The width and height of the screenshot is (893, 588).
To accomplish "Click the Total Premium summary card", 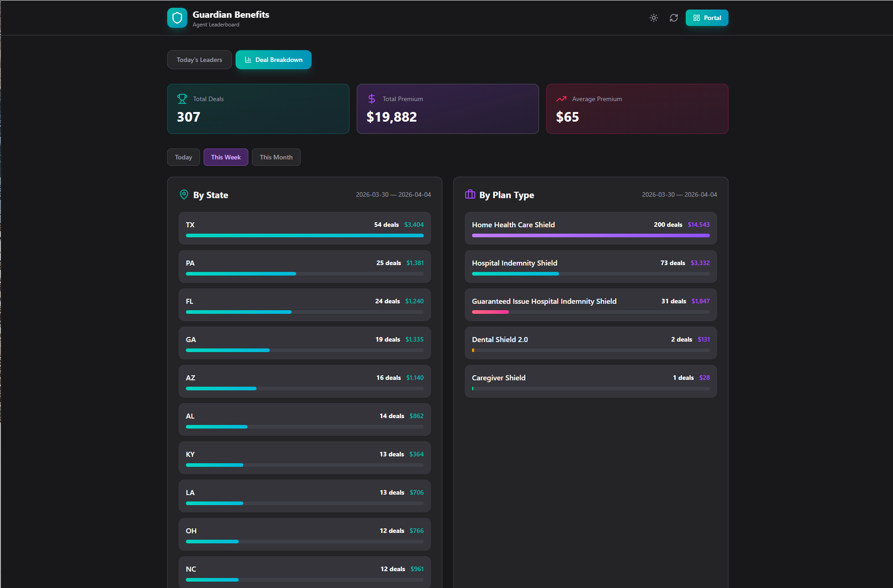I will (x=447, y=109).
